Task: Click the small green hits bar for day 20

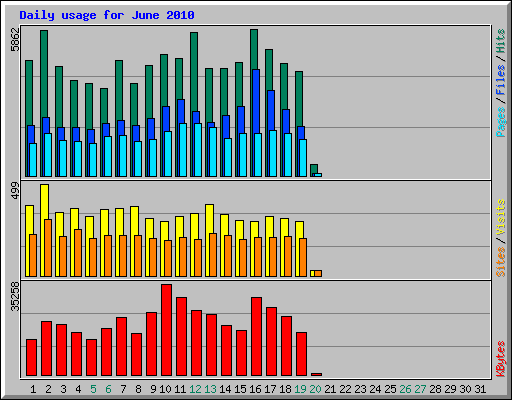Action: tap(313, 168)
